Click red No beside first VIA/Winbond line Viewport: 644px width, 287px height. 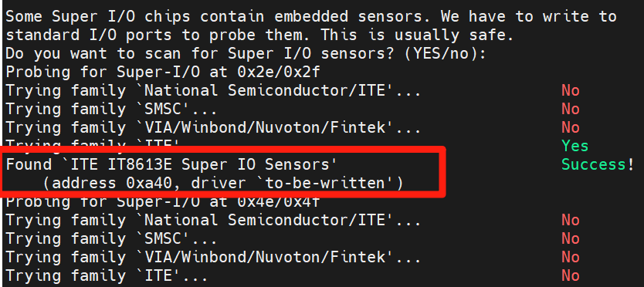click(571, 128)
